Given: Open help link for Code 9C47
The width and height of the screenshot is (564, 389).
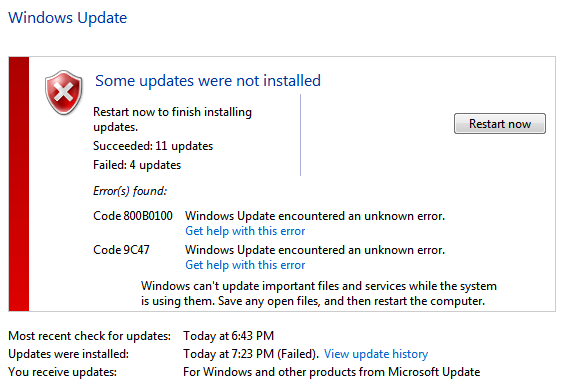Looking at the screenshot, I should click(245, 265).
